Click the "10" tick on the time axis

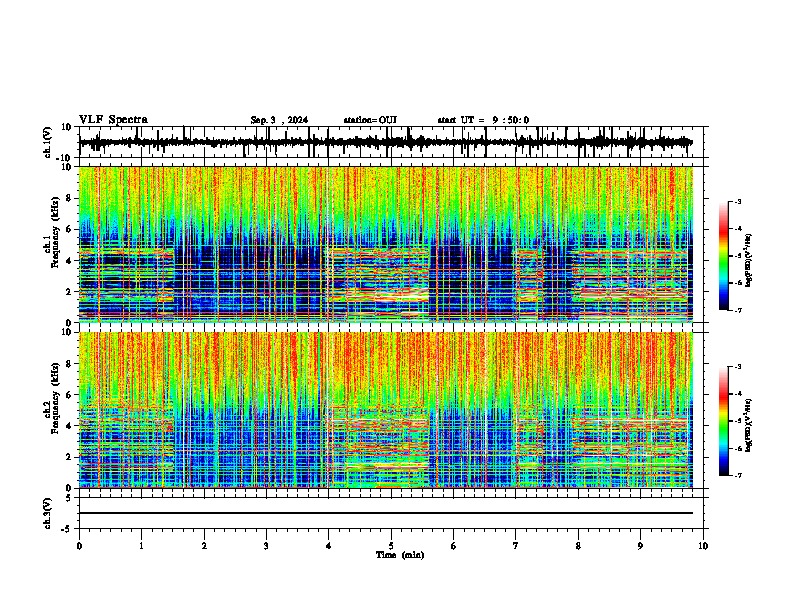pos(703,546)
